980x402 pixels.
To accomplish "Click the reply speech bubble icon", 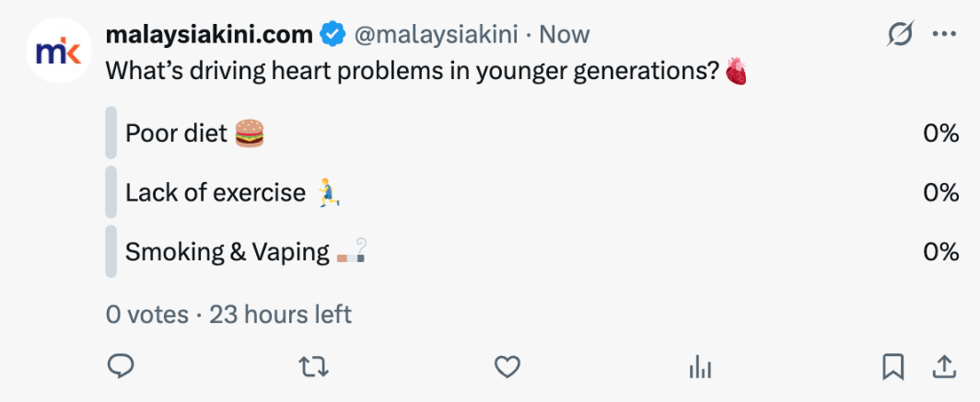I will 121,367.
